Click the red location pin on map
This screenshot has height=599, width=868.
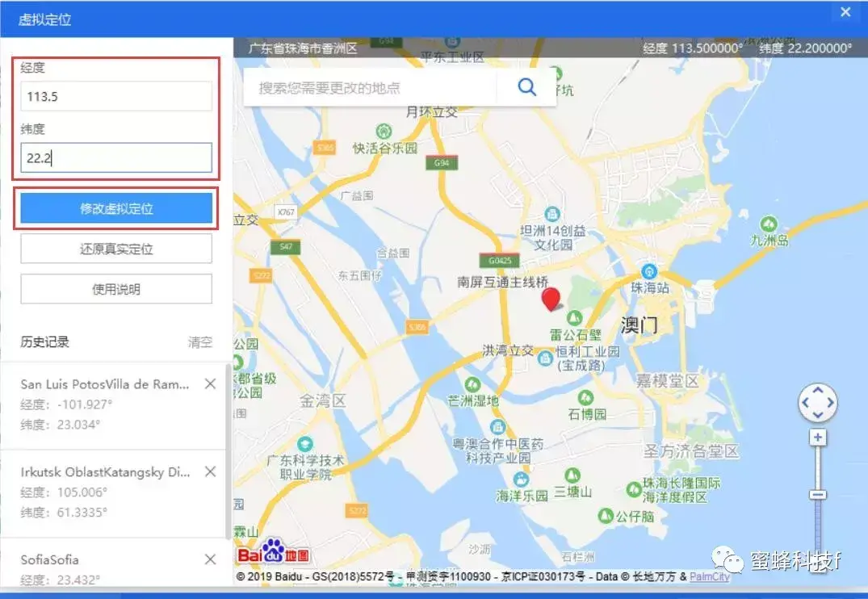551,299
